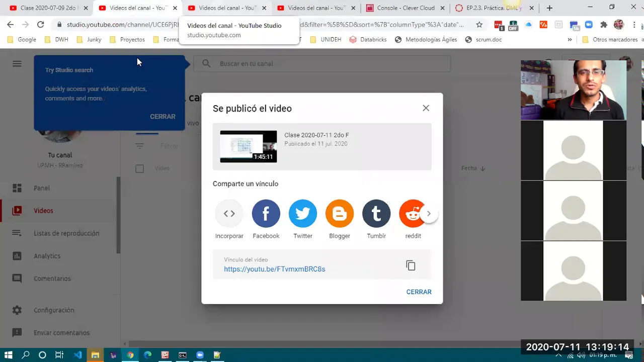This screenshot has height=362, width=644.
Task: Show hidden system tray icons
Action: 558,355
